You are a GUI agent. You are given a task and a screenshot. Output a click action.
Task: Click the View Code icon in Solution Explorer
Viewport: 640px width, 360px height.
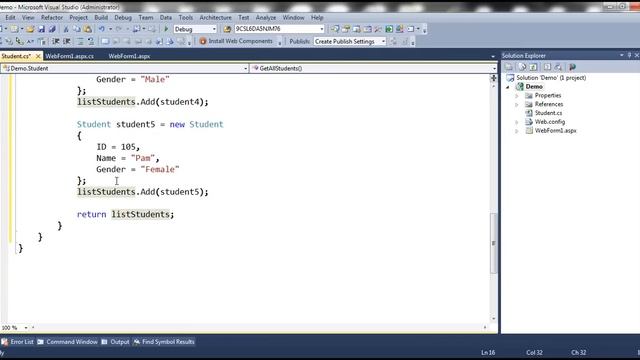point(547,67)
